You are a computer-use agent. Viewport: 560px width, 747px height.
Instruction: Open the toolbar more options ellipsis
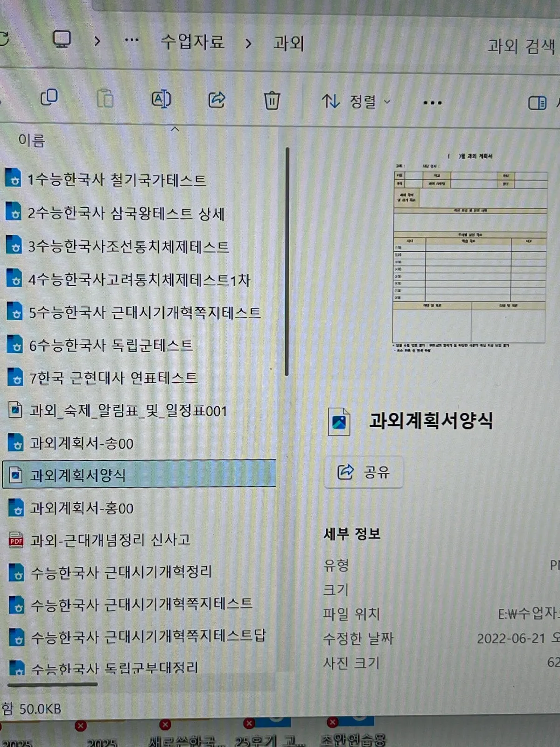pyautogui.click(x=433, y=103)
